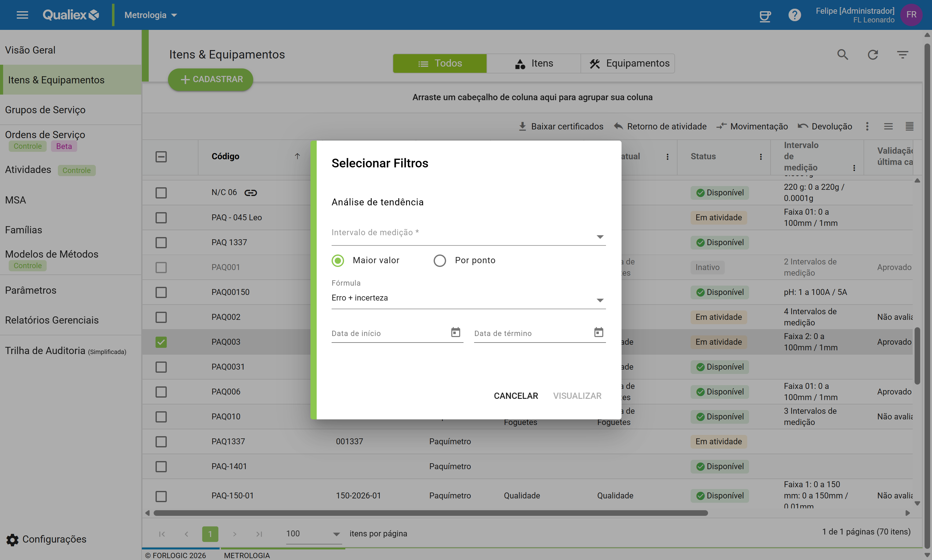Click the Qualiex logo
Screen dimensions: 932x560
pos(71,15)
